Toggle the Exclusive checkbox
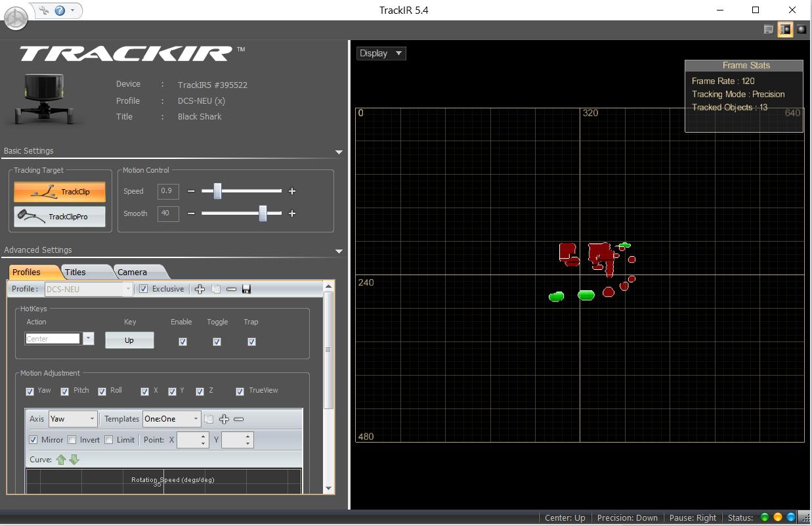The width and height of the screenshot is (812, 526). pos(144,289)
